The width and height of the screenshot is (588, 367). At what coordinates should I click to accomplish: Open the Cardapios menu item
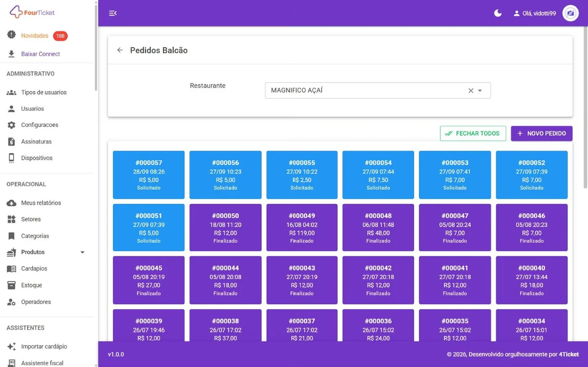point(34,269)
